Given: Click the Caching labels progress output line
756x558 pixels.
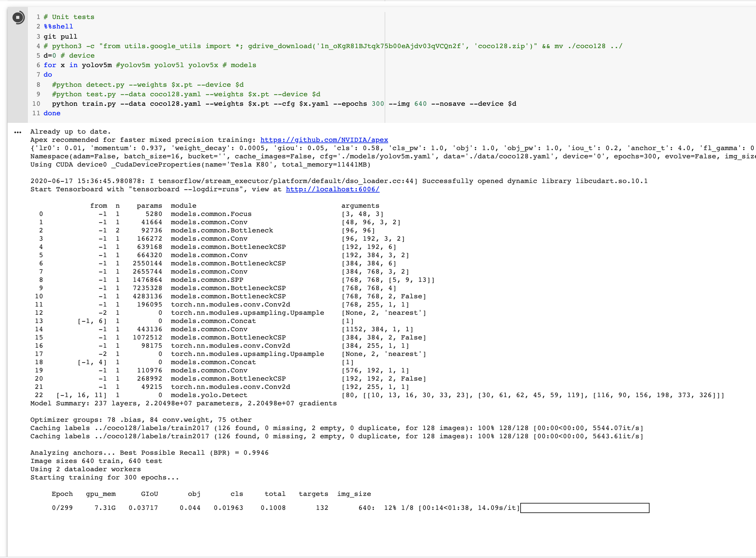Looking at the screenshot, I should coord(135,428).
